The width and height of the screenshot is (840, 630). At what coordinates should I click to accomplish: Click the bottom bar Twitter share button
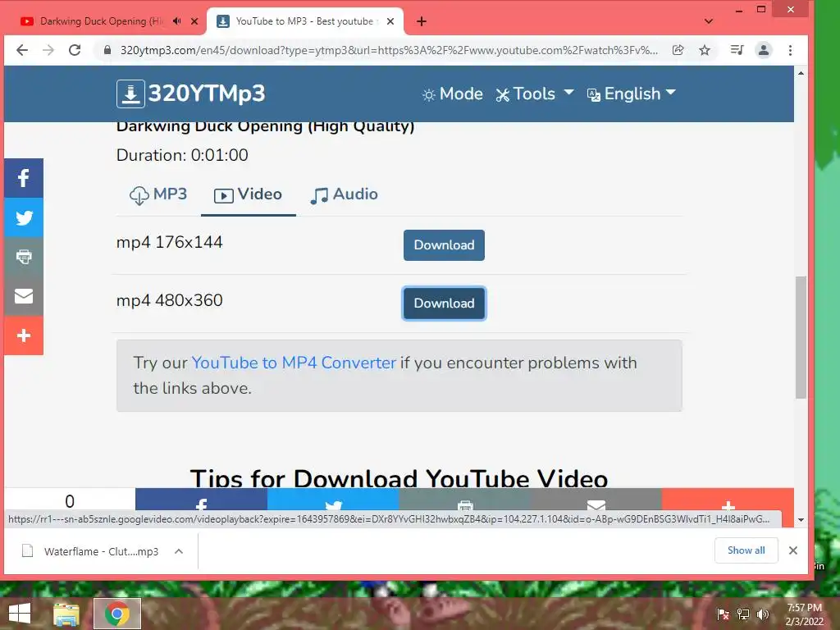pos(333,500)
